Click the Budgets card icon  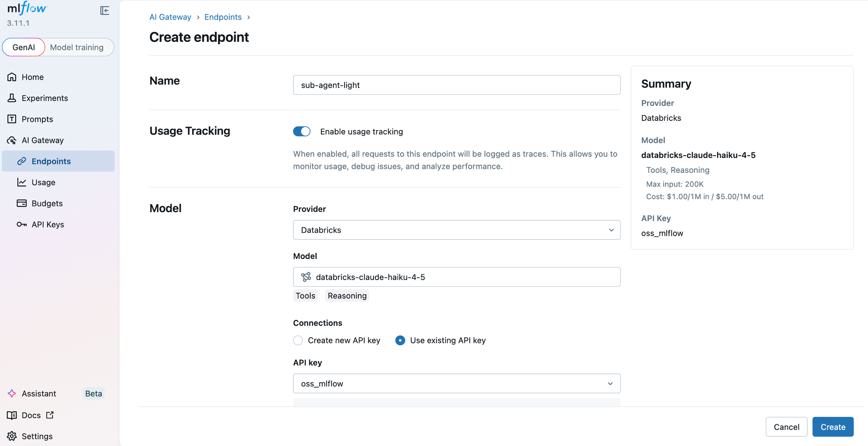22,203
